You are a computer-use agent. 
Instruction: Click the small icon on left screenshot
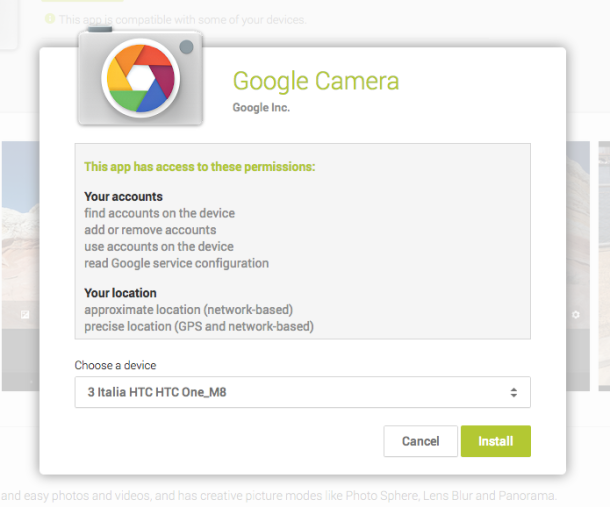[x=24, y=314]
